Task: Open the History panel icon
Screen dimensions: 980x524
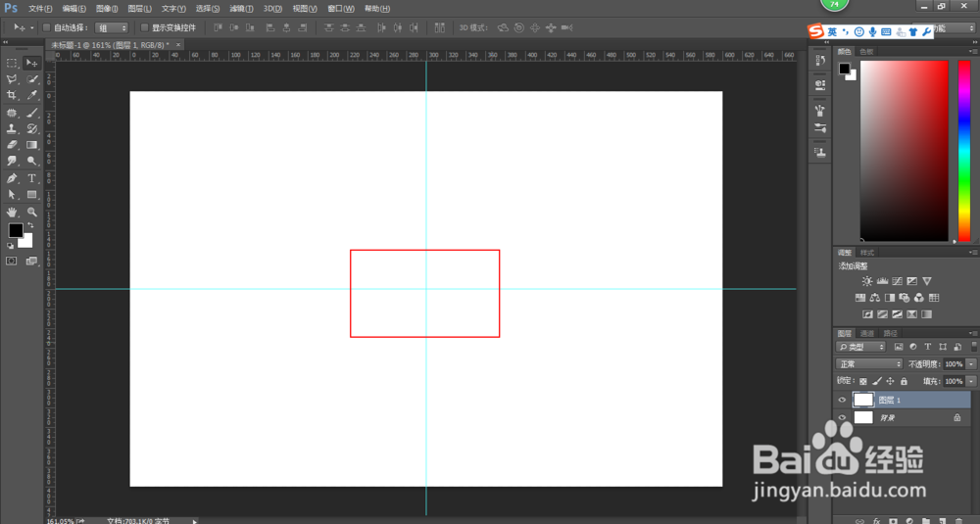Action: tap(820, 61)
